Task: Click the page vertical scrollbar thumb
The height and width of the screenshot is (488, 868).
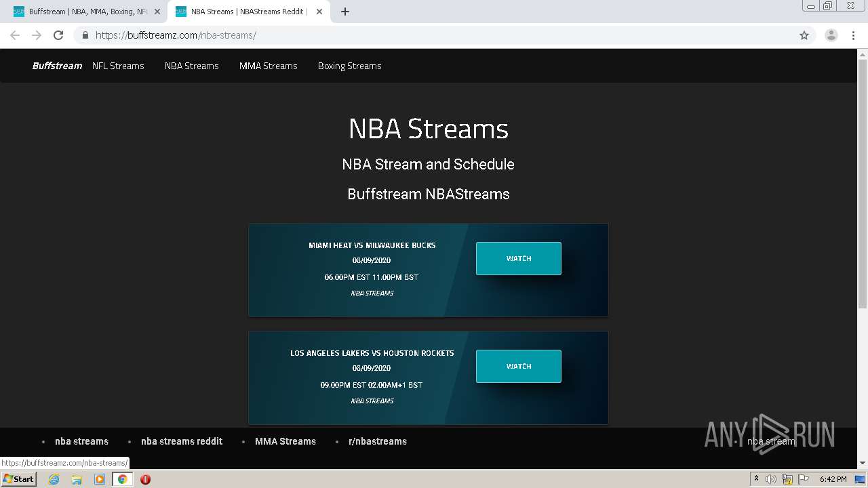Action: coord(863,183)
